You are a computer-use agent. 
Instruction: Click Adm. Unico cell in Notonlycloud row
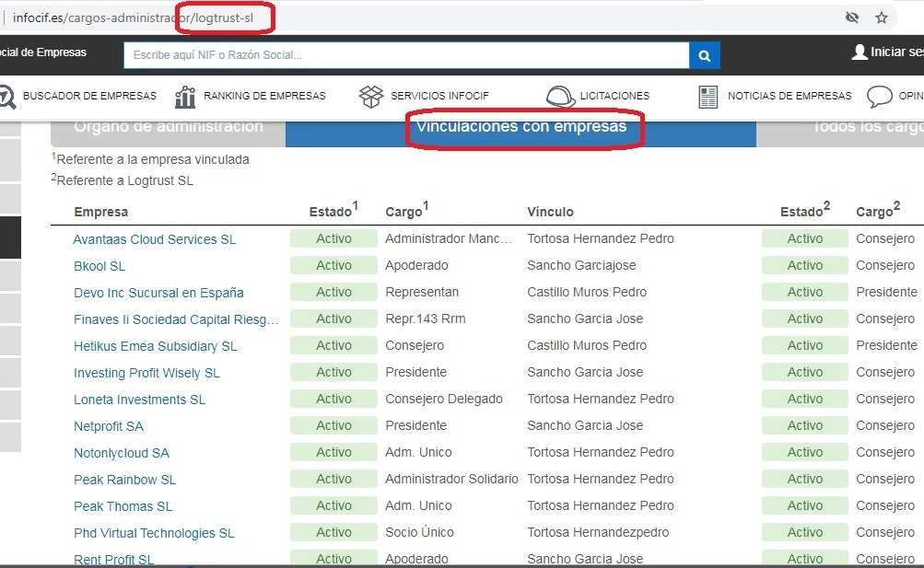[x=418, y=453]
